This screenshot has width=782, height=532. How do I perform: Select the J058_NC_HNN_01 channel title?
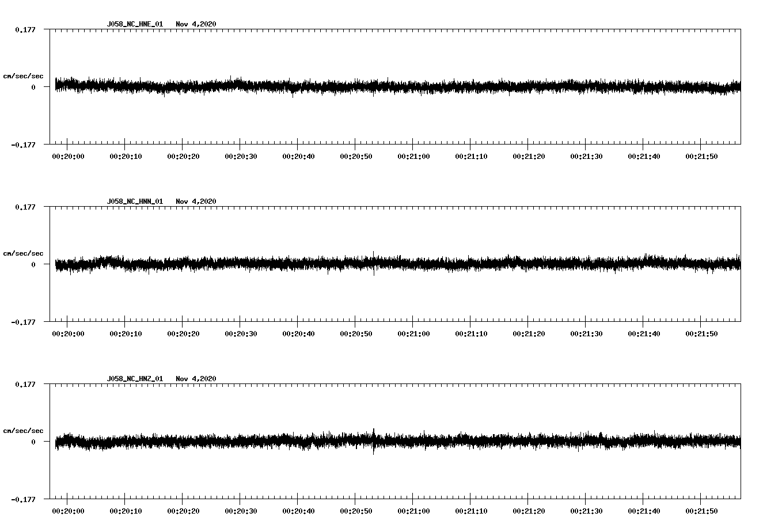click(x=134, y=202)
